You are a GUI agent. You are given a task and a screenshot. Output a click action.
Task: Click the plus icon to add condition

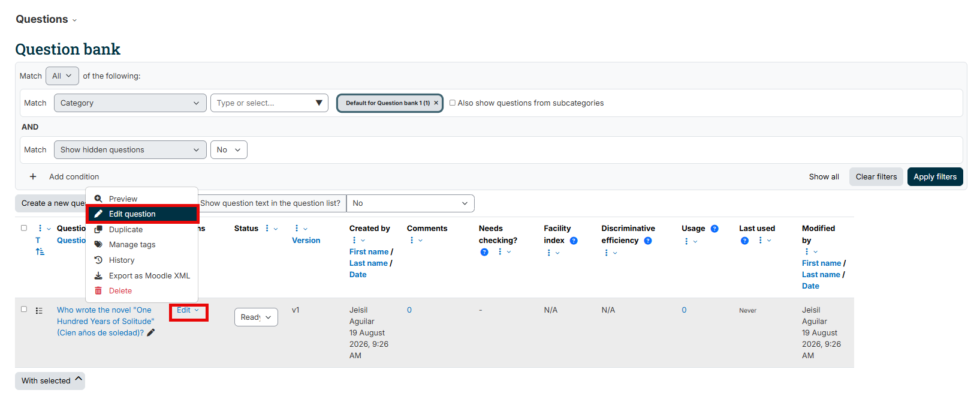pyautogui.click(x=33, y=176)
